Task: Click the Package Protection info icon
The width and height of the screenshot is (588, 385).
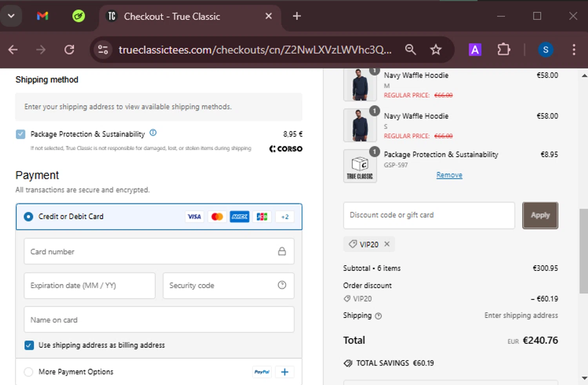Action: tap(153, 133)
